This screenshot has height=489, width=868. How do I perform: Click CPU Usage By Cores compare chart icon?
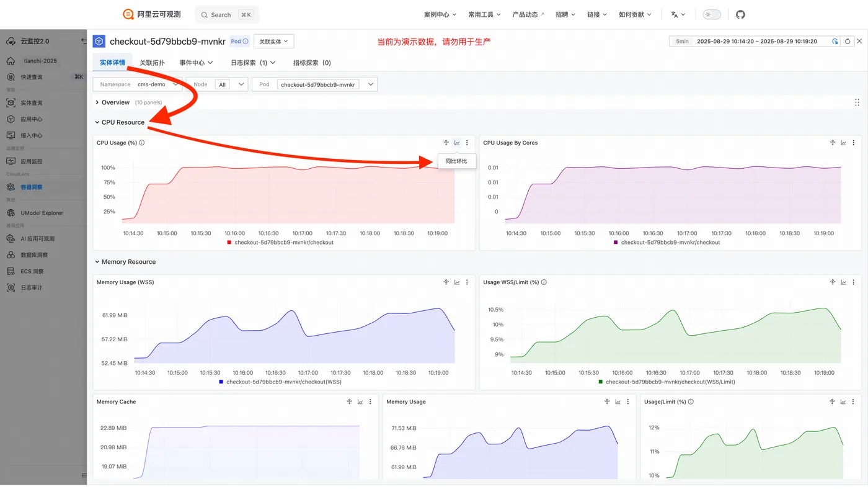(x=844, y=143)
